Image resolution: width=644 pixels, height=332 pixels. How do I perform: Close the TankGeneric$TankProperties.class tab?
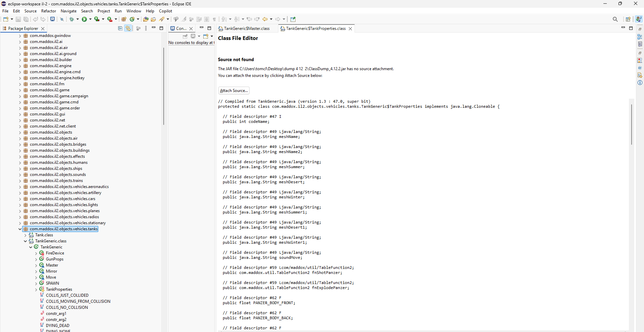pos(350,29)
